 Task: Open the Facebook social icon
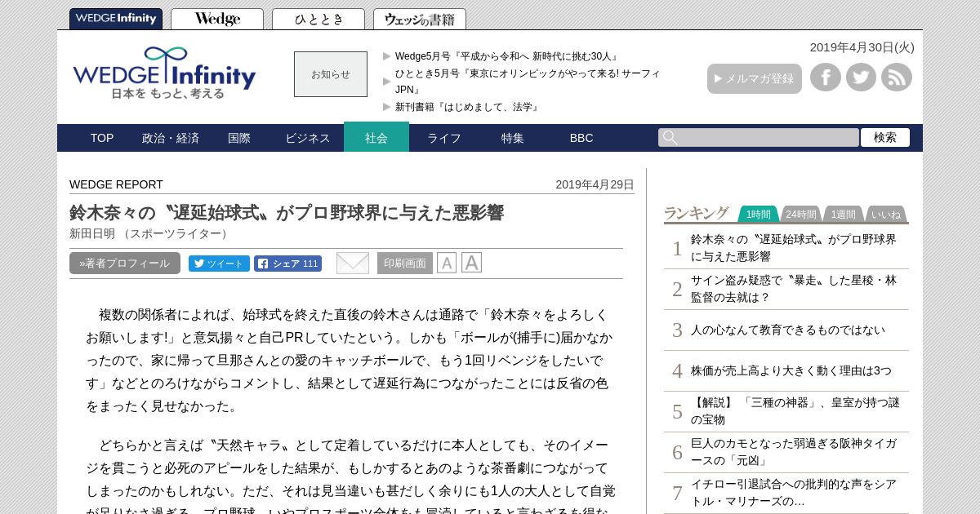[826, 78]
